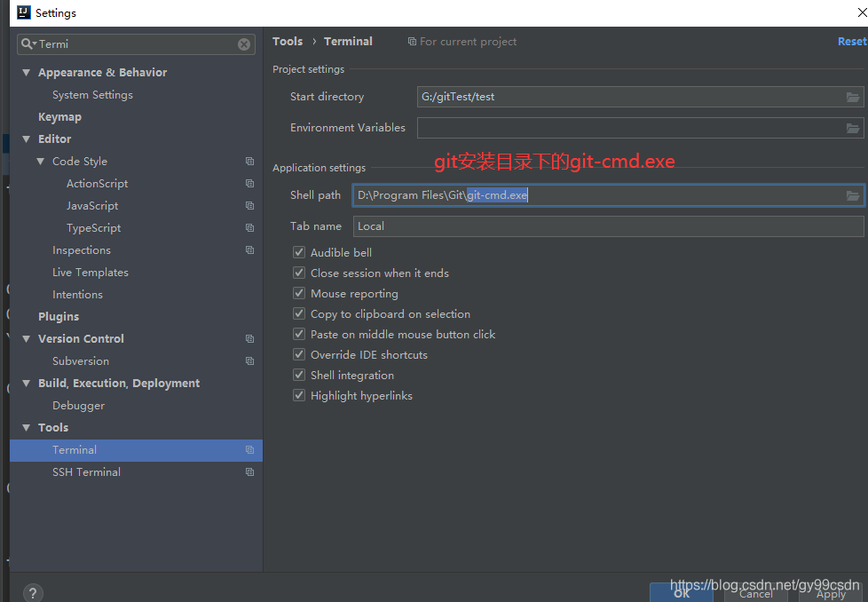The width and height of the screenshot is (868, 602).
Task: Collapse the Editor tree node
Action: click(x=26, y=139)
